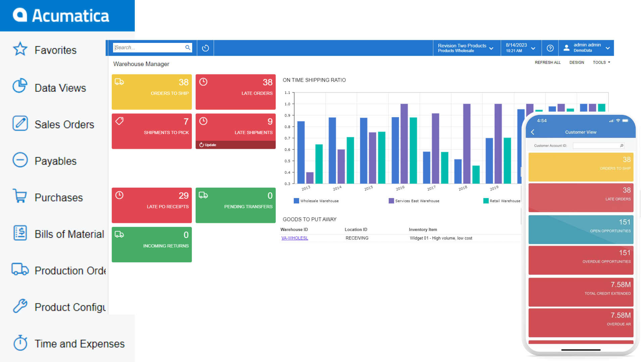The width and height of the screenshot is (644, 362).
Task: Click the REFRESH ALL button
Action: [548, 62]
